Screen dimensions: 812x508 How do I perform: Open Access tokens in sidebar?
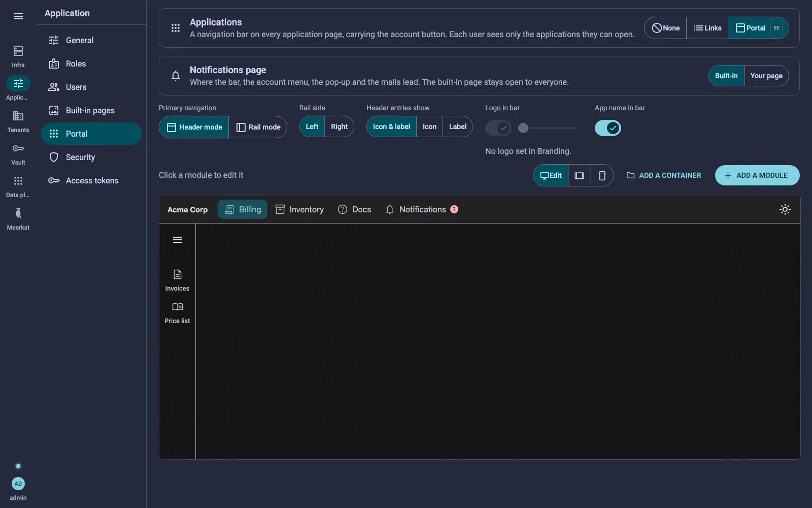pos(91,180)
